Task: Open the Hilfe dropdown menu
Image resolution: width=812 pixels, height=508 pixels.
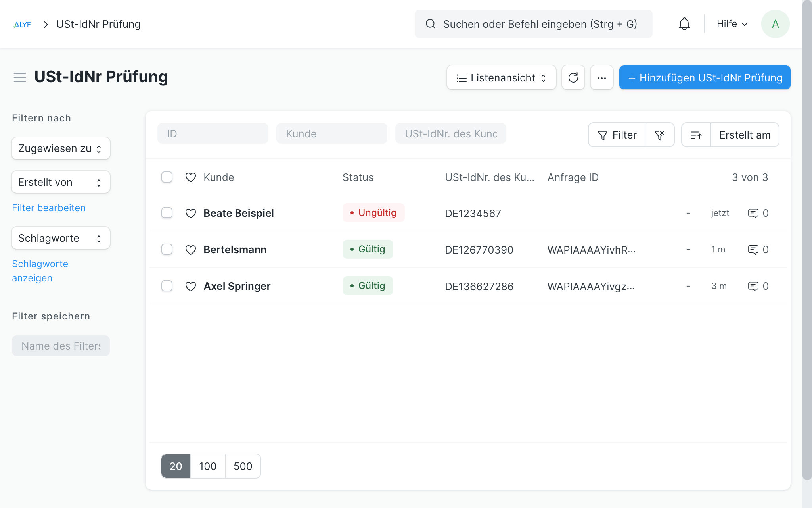Action: point(732,24)
